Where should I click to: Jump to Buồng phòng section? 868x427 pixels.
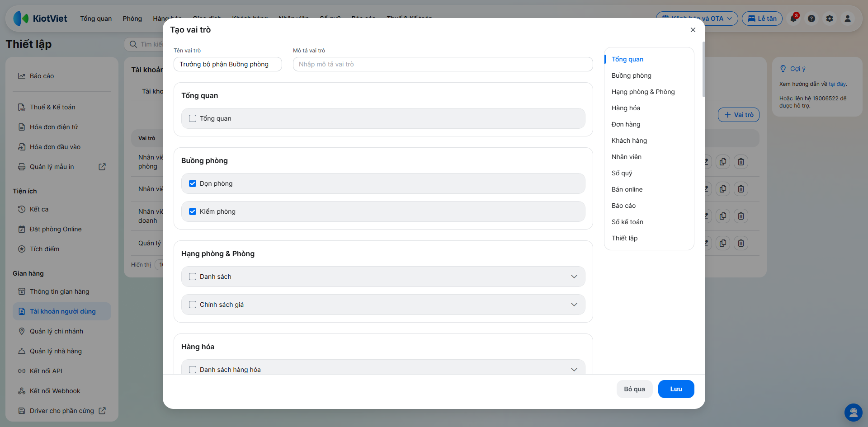(632, 75)
